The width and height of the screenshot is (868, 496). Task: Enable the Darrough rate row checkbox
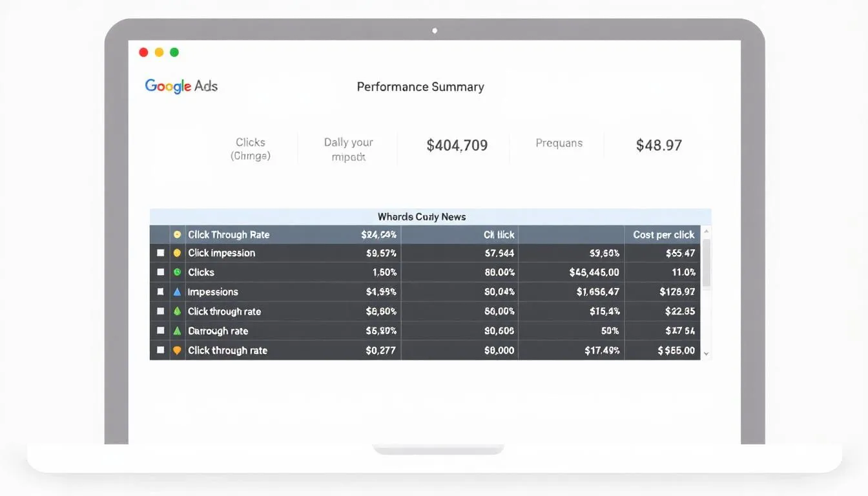160,331
